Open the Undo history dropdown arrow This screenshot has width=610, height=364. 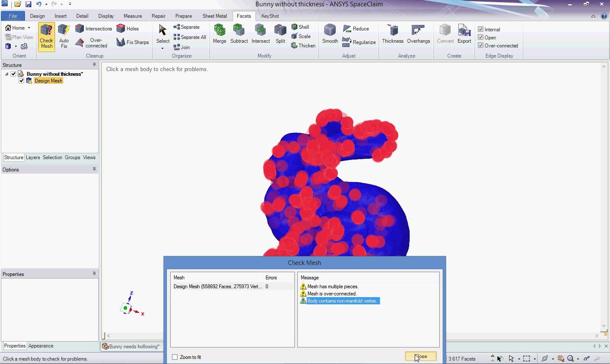[x=46, y=4]
